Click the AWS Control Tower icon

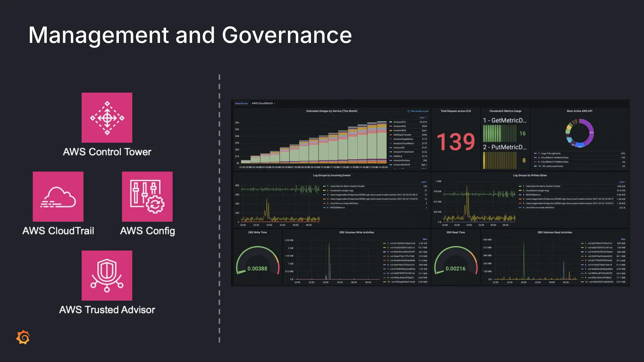tap(107, 118)
